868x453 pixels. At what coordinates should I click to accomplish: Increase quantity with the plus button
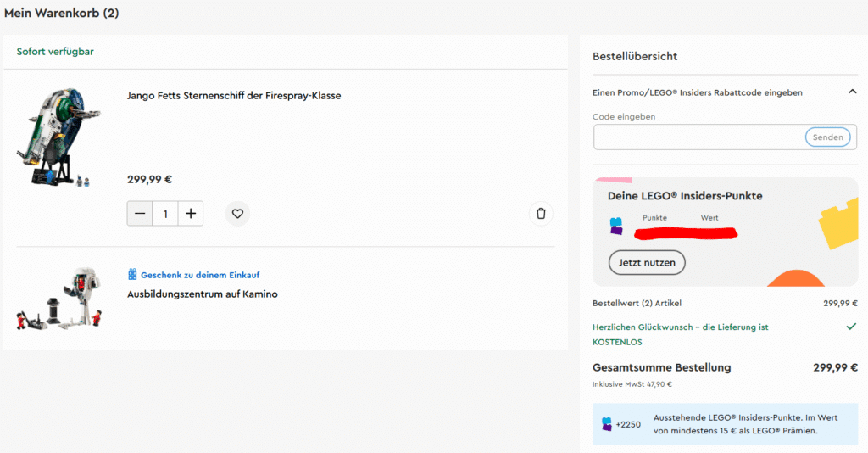coord(191,214)
